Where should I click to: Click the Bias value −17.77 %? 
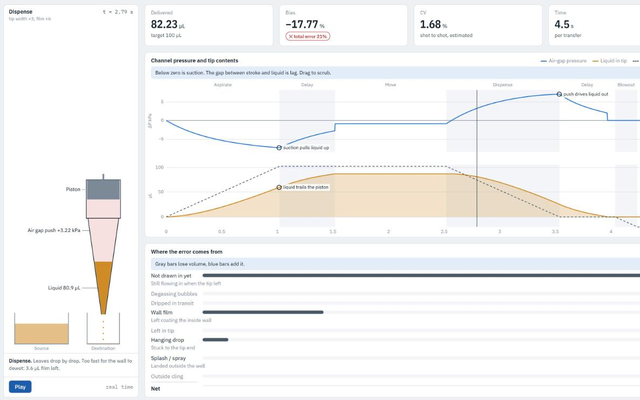(305, 24)
